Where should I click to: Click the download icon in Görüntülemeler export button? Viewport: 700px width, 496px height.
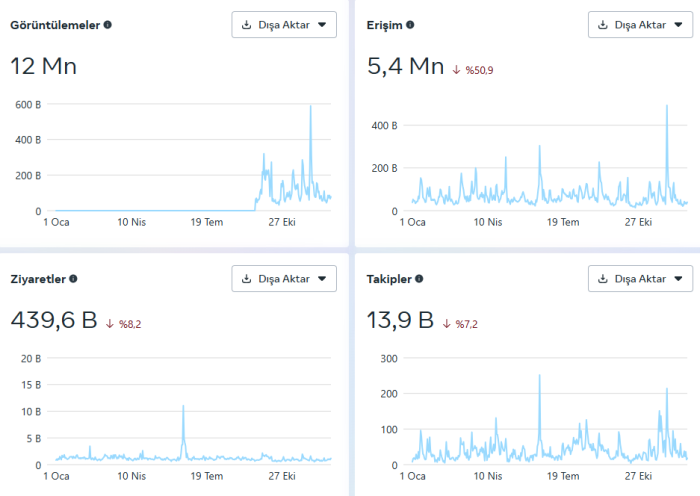pos(246,25)
